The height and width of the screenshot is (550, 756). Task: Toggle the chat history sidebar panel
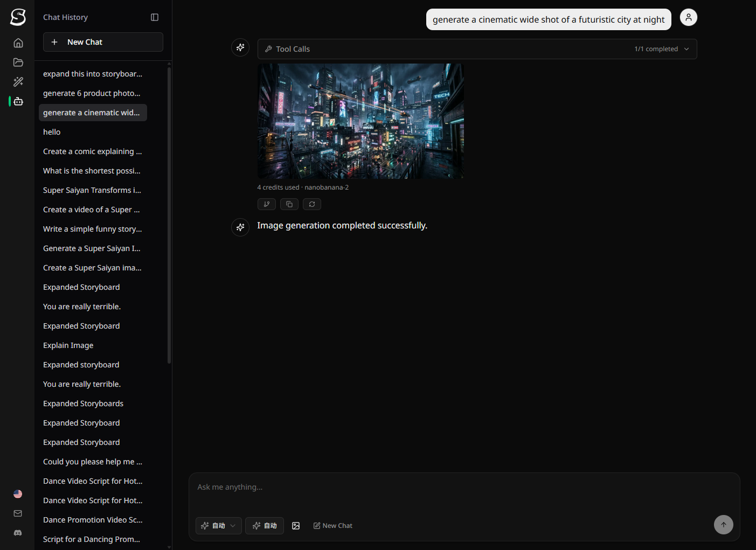click(155, 17)
